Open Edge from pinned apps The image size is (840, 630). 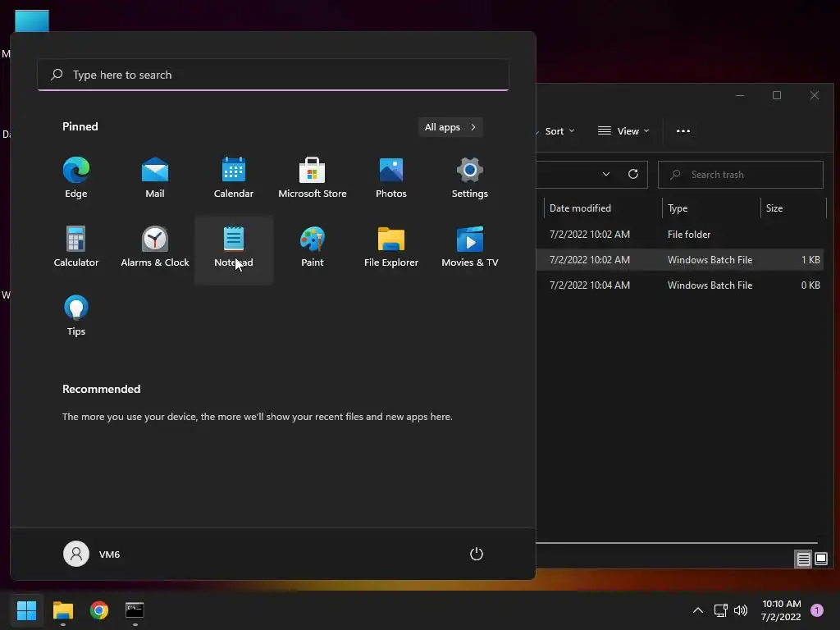76,178
